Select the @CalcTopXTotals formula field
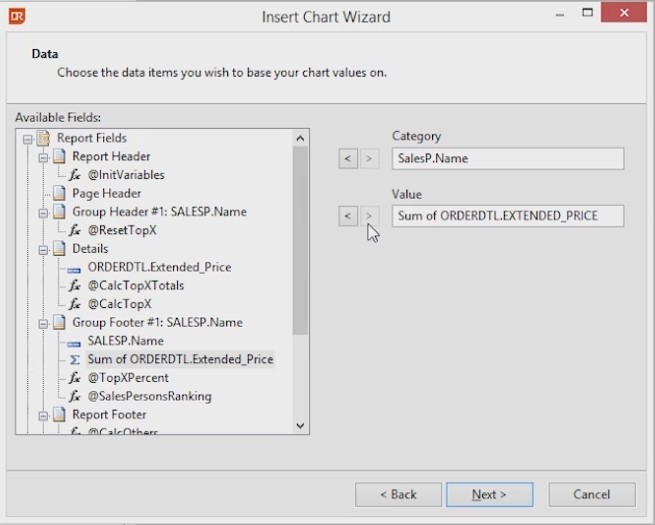This screenshot has width=655, height=525. [x=135, y=285]
